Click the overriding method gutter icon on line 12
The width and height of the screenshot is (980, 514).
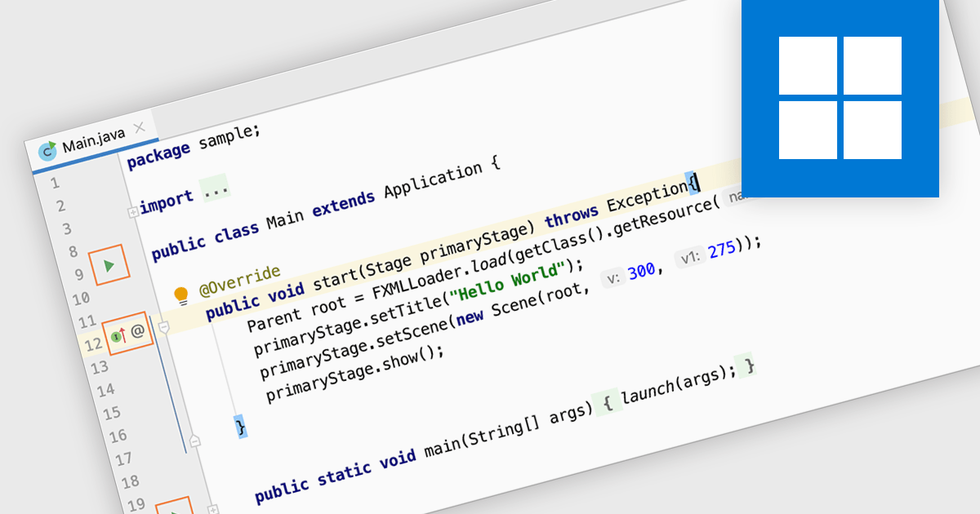[x=118, y=335]
